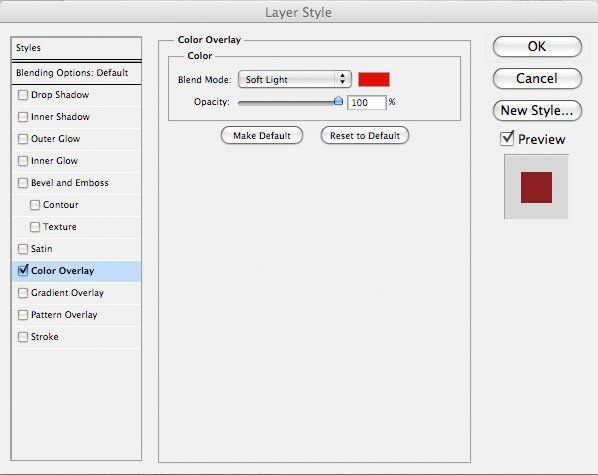Turn on Bevel and Emboss checkbox

point(23,183)
